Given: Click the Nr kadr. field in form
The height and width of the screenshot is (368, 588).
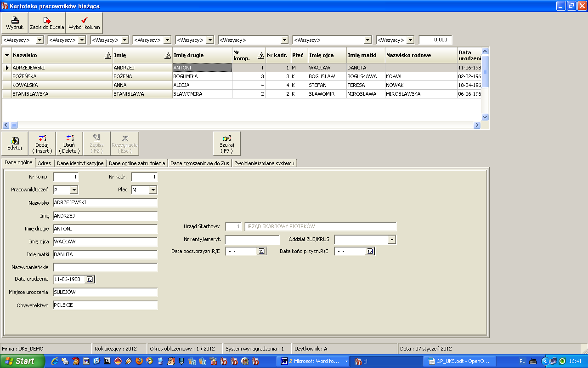Looking at the screenshot, I should [x=144, y=177].
